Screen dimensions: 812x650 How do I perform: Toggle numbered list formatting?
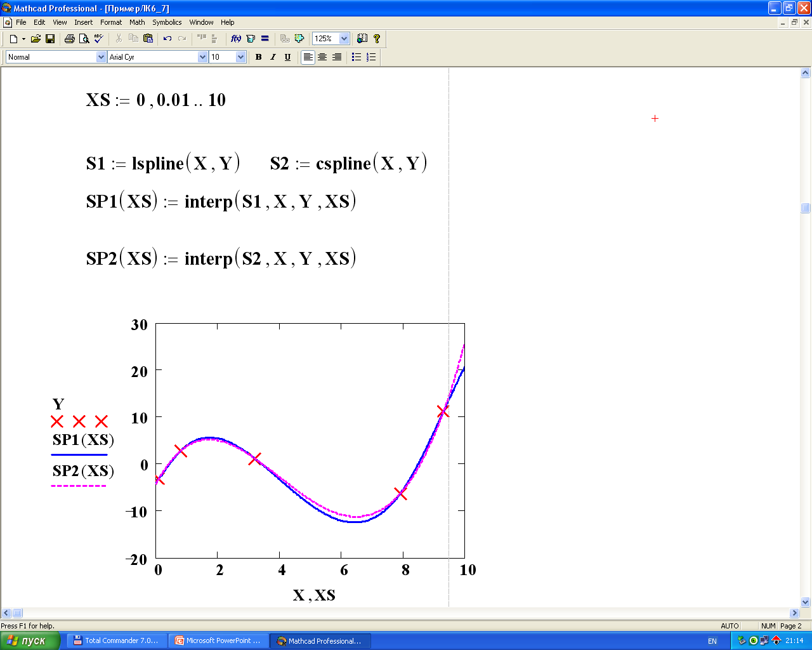point(371,57)
